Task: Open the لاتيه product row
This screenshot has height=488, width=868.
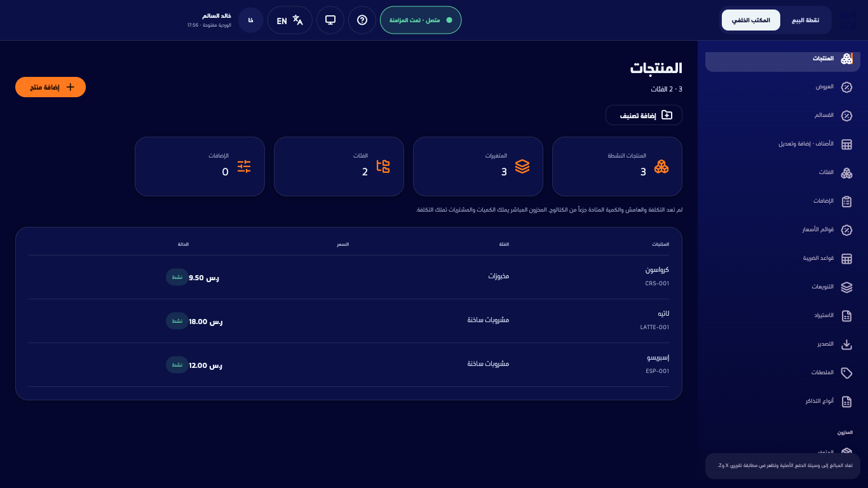Action: coord(349,321)
